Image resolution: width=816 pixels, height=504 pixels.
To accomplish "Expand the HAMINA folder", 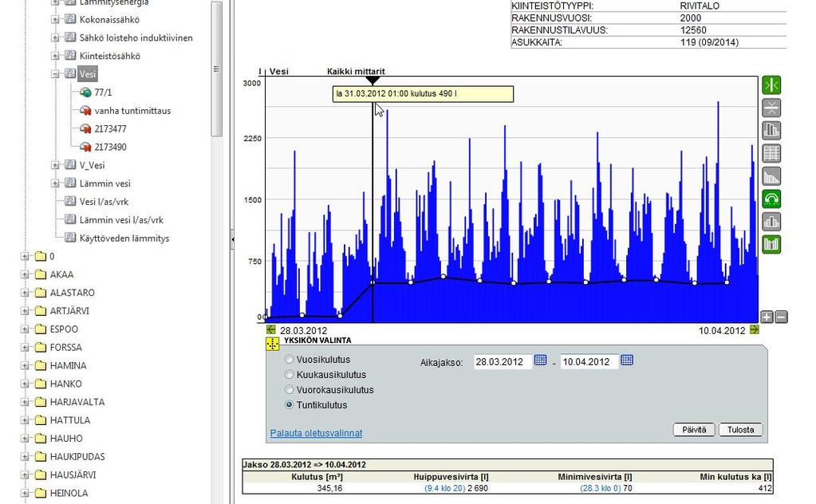I will (25, 365).
